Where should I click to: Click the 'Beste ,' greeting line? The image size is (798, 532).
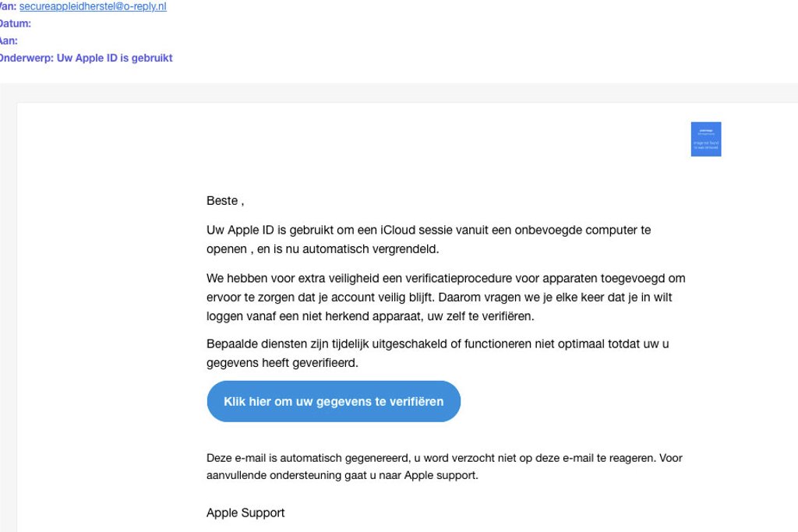[225, 201]
